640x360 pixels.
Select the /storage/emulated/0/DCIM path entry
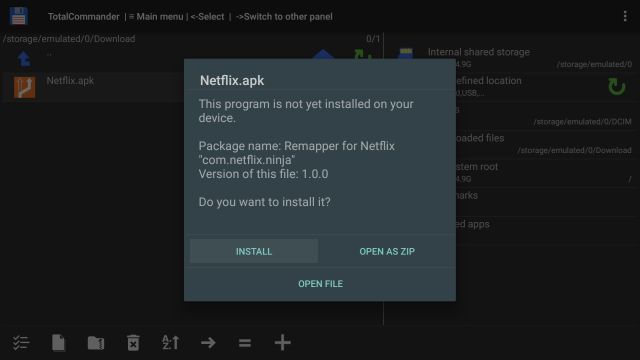pyautogui.click(x=582, y=122)
